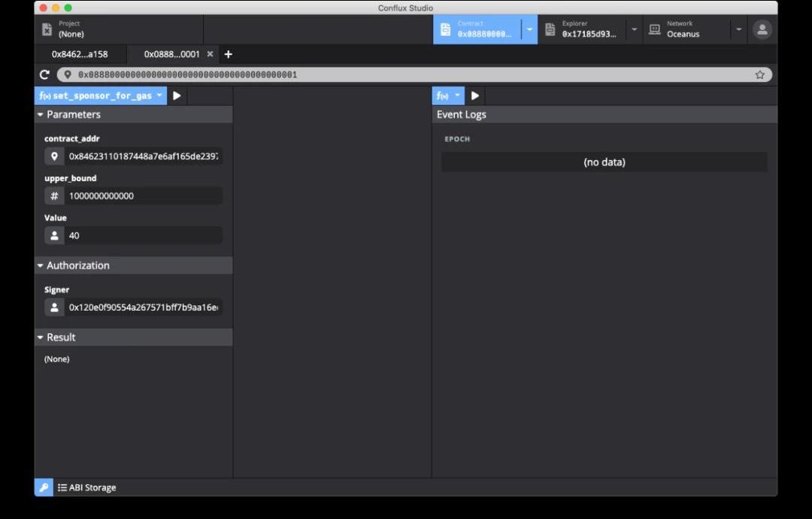
Task: Click the play button in event panel
Action: point(475,96)
